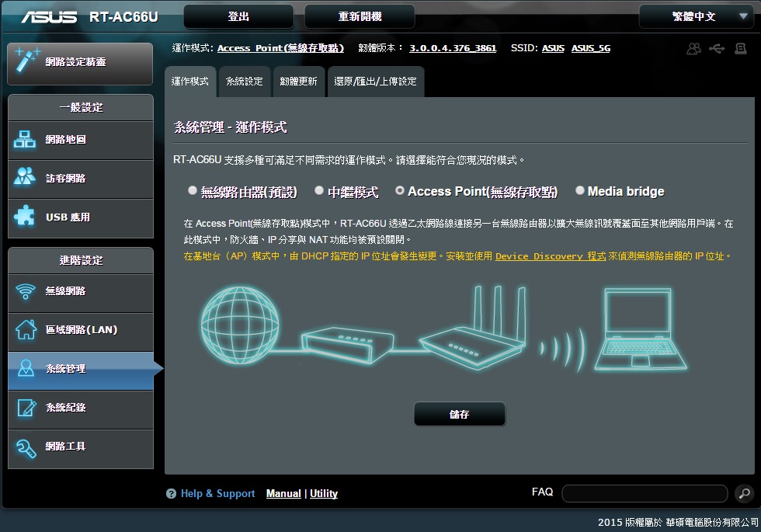The image size is (761, 532).
Task: Open the Device Discovery 程式 link
Action: 551,256
